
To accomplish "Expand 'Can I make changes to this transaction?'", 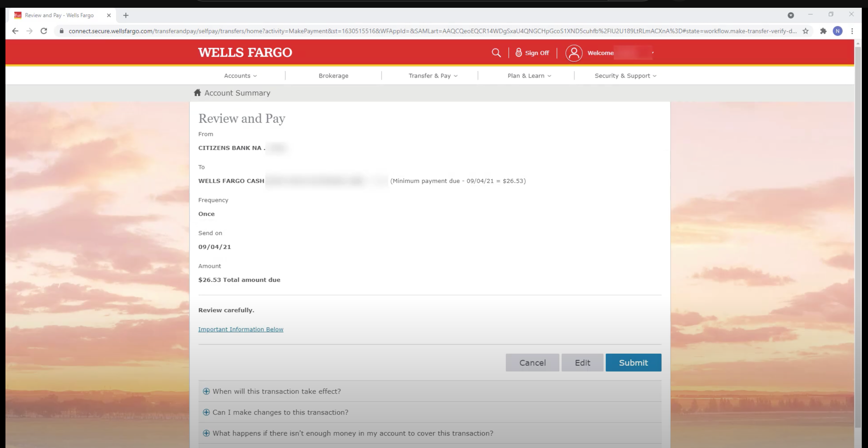I will pyautogui.click(x=280, y=412).
